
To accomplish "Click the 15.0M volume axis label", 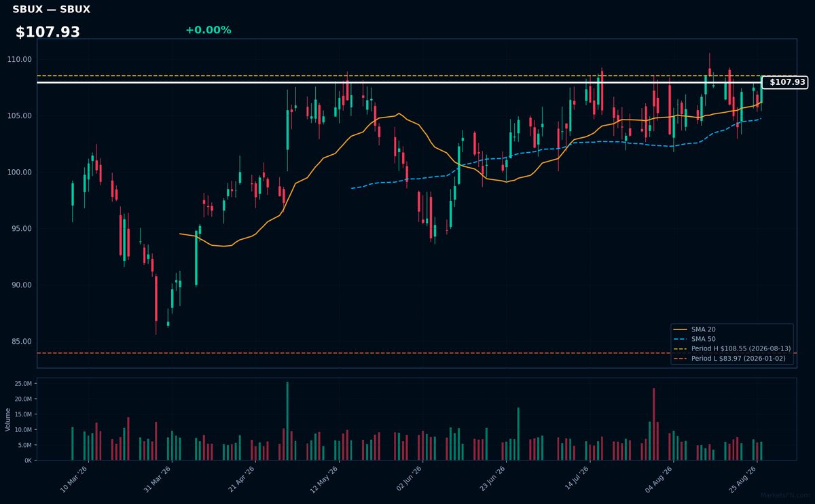I will 24,414.
